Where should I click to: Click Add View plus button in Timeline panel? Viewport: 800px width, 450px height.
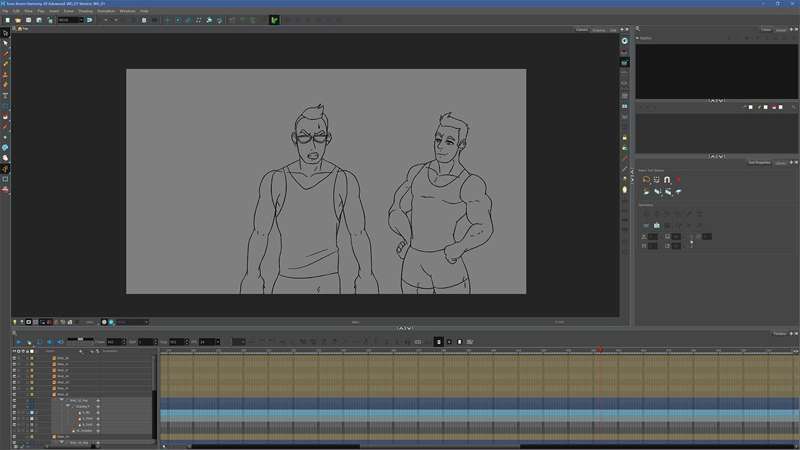[x=791, y=334]
